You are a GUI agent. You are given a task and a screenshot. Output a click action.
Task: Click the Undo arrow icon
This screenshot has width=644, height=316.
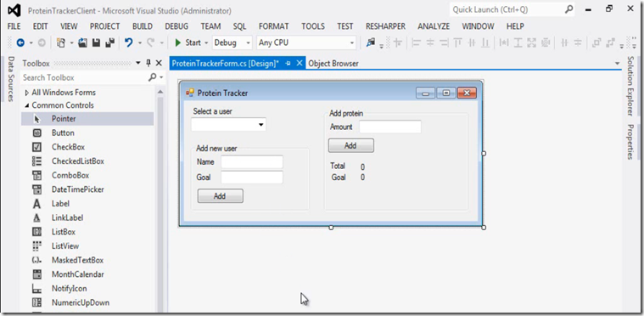[x=129, y=42]
